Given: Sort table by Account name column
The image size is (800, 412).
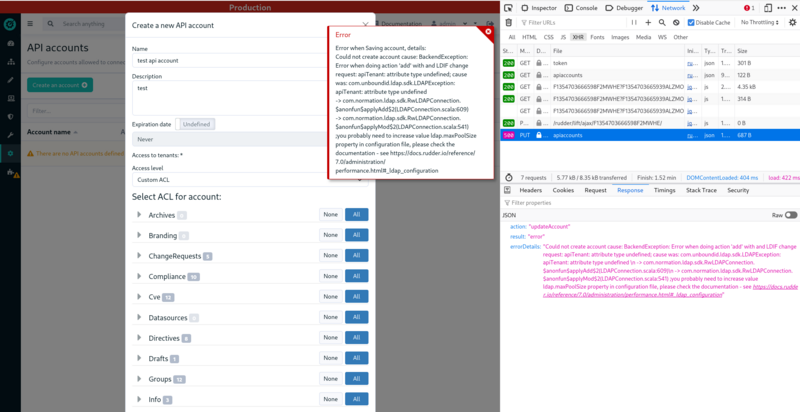Looking at the screenshot, I should pyautogui.click(x=53, y=132).
